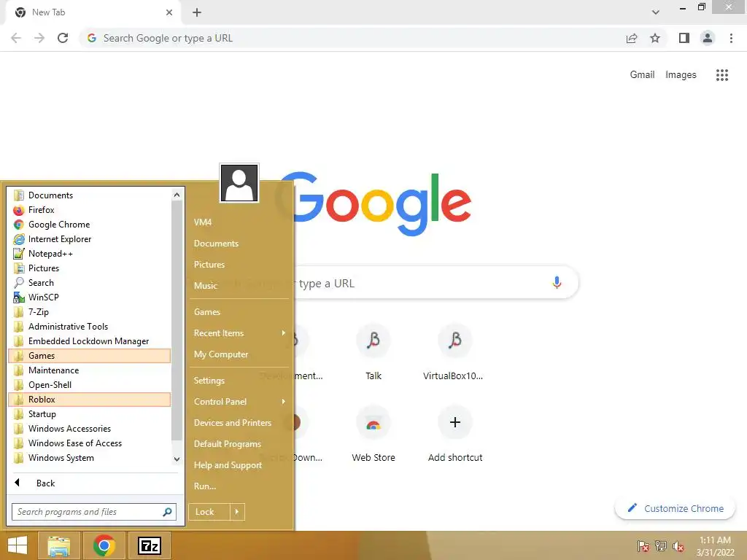Click the Chrome address bar
Screen dimensions: 747x560
pyautogui.click(x=352, y=38)
